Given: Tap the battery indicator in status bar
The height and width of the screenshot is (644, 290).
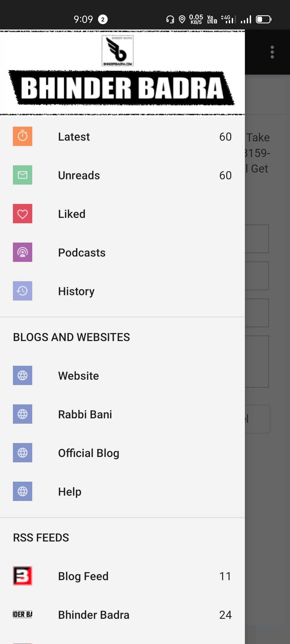Looking at the screenshot, I should point(263,19).
